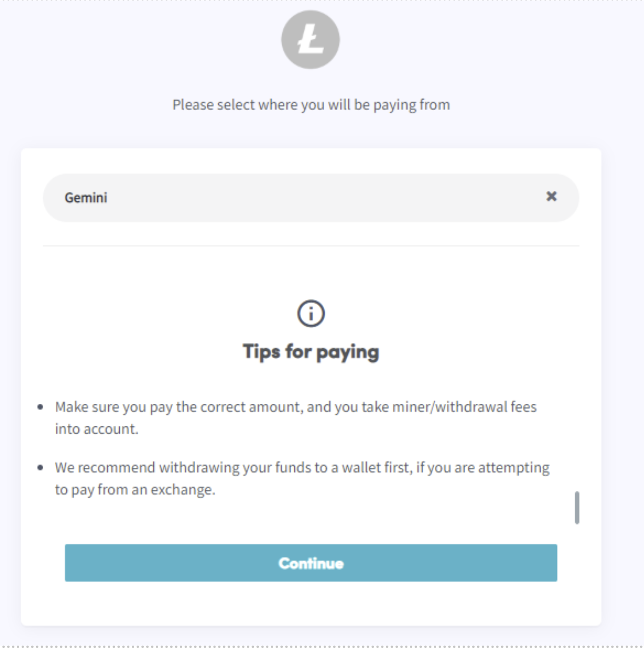
Task: Clear the Gemini selection with the X icon
Action: click(552, 196)
